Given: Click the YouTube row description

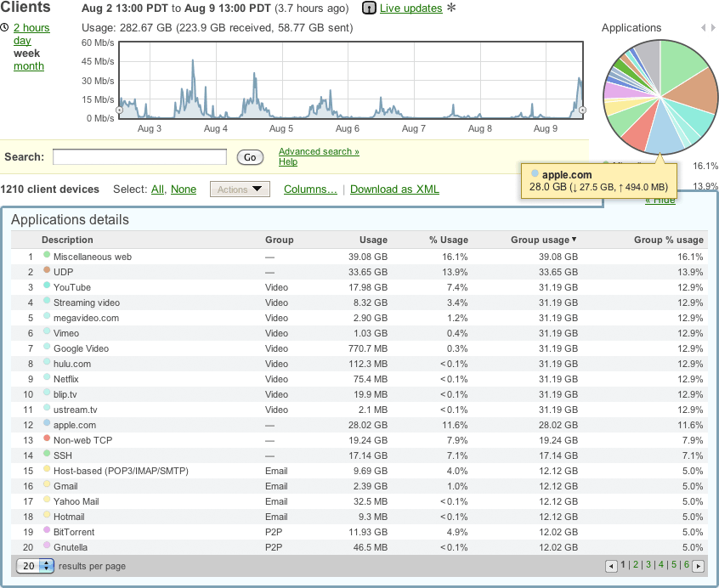Looking at the screenshot, I should 72,287.
